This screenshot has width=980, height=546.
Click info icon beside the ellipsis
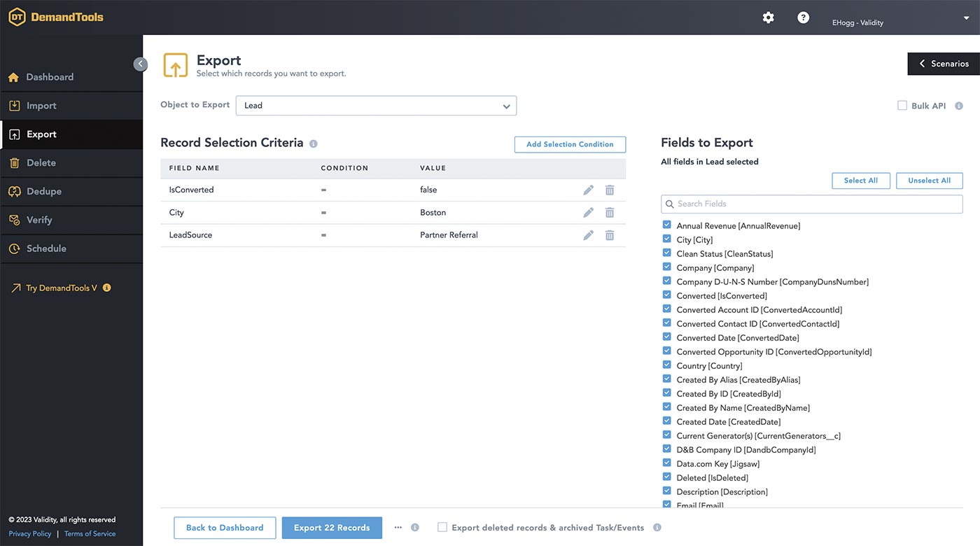[414, 527]
